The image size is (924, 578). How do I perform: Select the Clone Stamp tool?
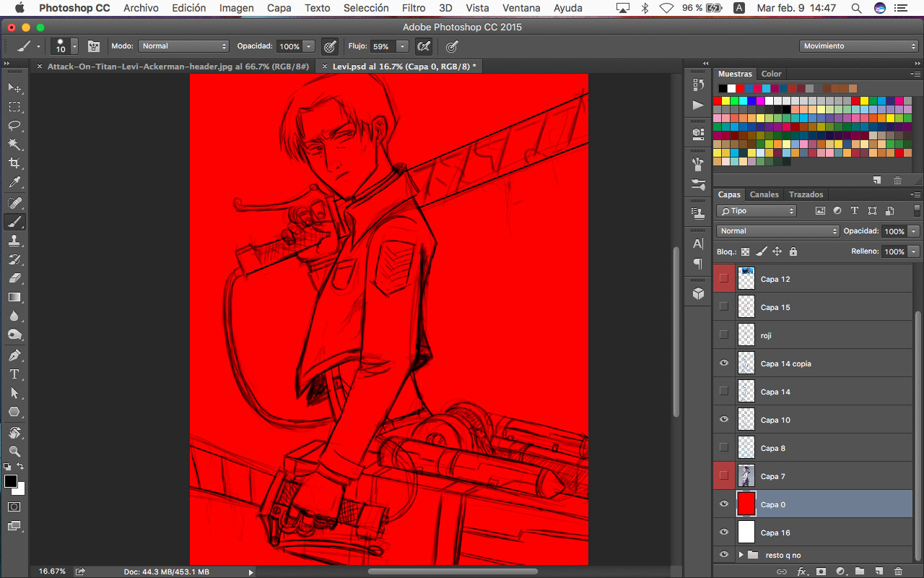tap(14, 241)
